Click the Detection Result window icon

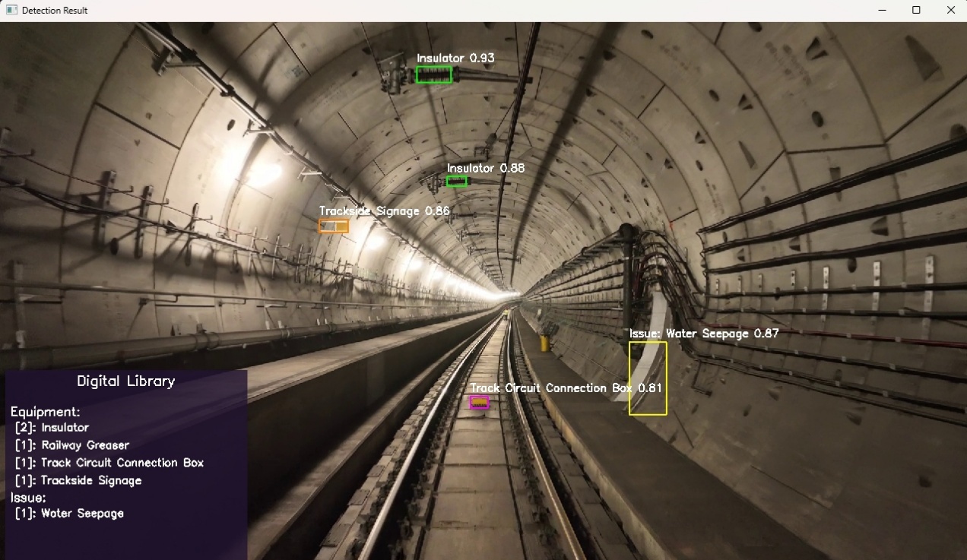coord(11,11)
